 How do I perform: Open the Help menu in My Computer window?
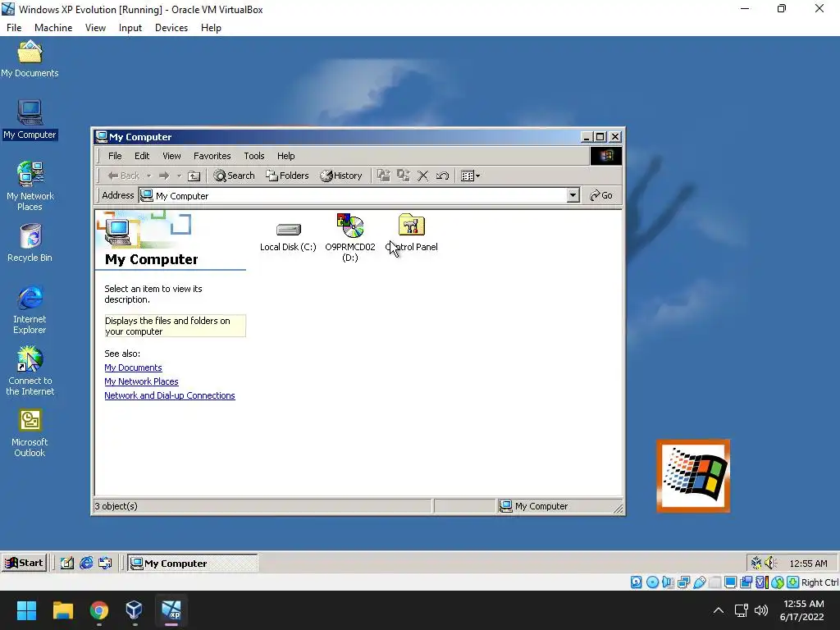click(285, 156)
